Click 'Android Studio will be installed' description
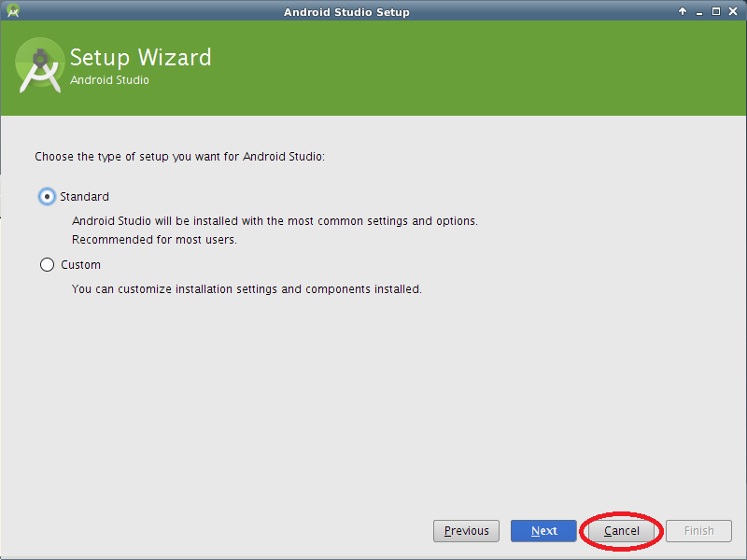This screenshot has width=747, height=560. [x=275, y=221]
